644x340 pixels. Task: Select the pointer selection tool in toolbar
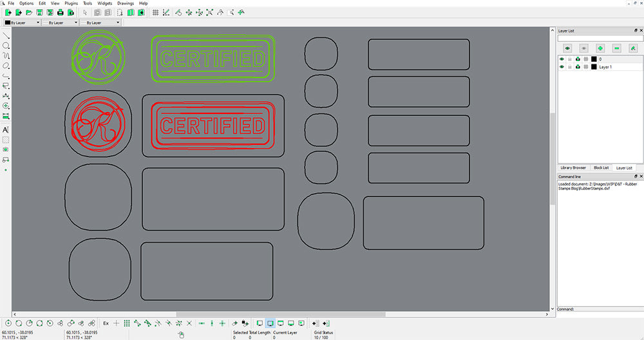85,12
